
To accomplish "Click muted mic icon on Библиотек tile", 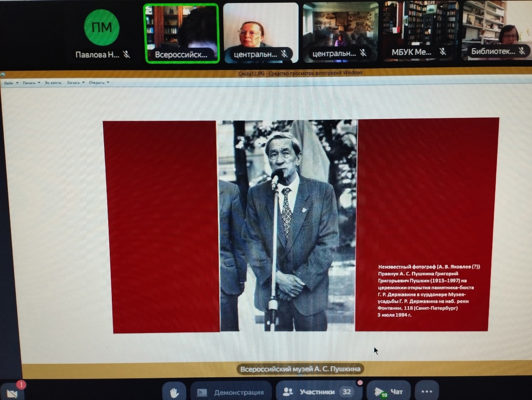I will (x=522, y=51).
